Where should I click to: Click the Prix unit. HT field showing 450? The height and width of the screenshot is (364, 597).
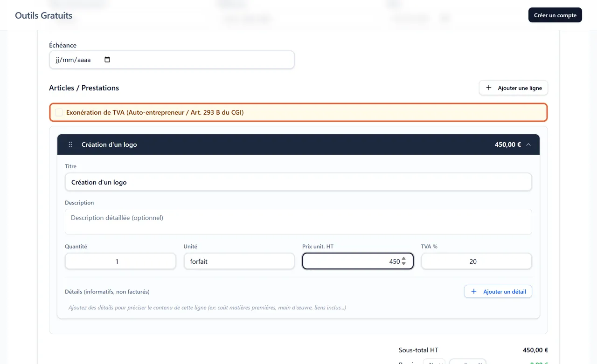tap(358, 261)
